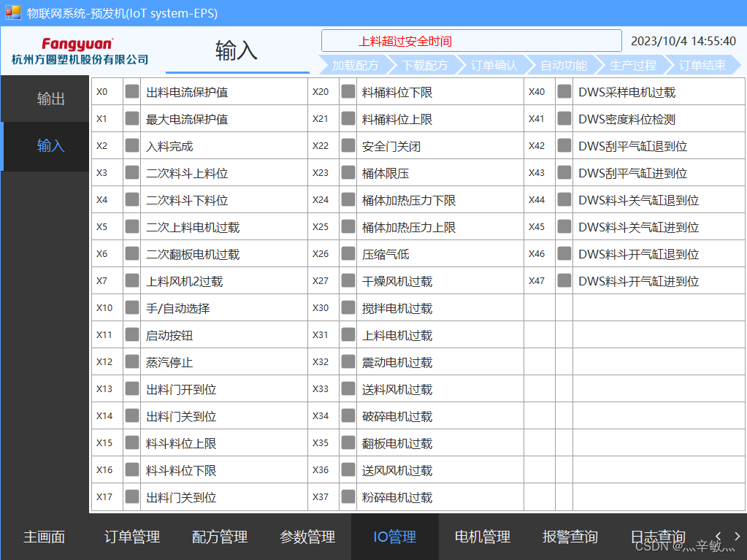Viewport: 747px width, 560px height.
Task: Click the 桶体加热压力上限 label
Action: coord(409,228)
